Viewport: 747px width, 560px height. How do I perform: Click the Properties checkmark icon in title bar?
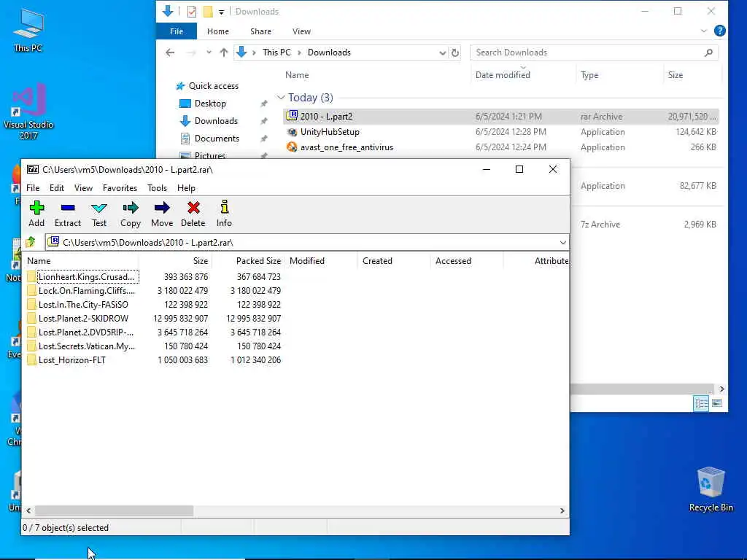click(x=192, y=12)
